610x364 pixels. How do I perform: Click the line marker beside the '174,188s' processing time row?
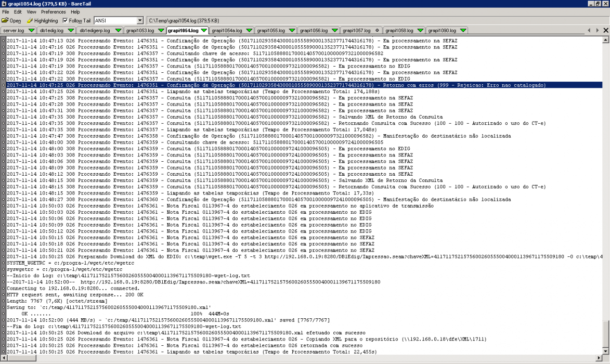tap(3, 92)
